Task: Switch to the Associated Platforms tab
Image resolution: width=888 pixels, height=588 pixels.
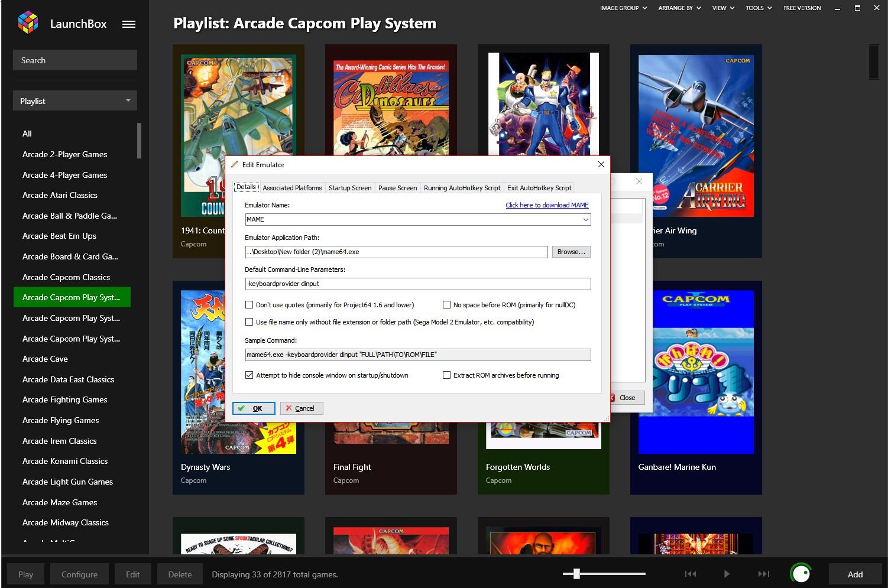Action: tap(292, 188)
